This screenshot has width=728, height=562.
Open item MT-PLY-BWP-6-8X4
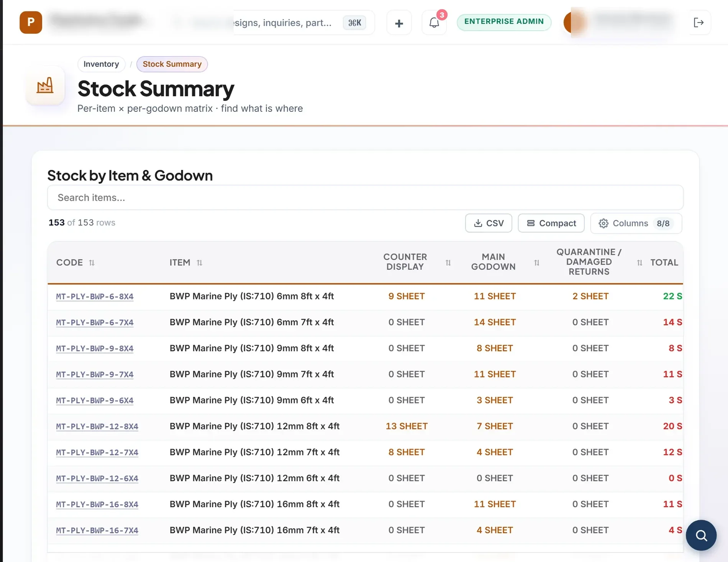(95, 297)
